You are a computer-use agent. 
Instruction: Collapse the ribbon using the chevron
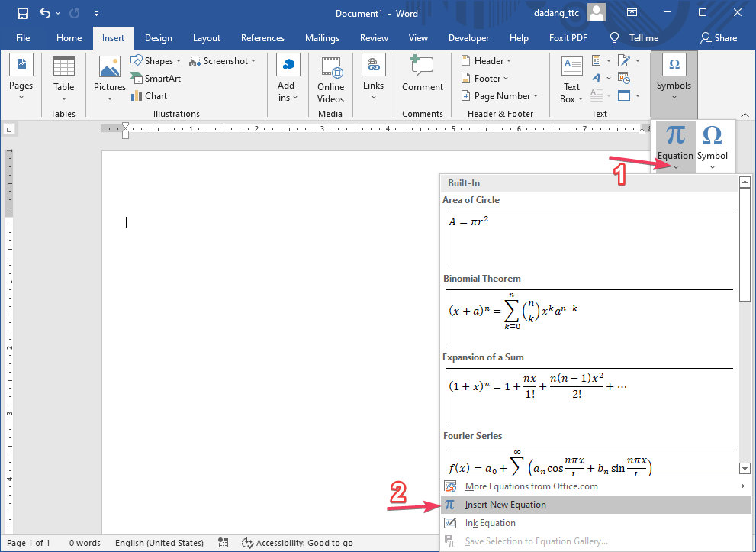point(745,115)
